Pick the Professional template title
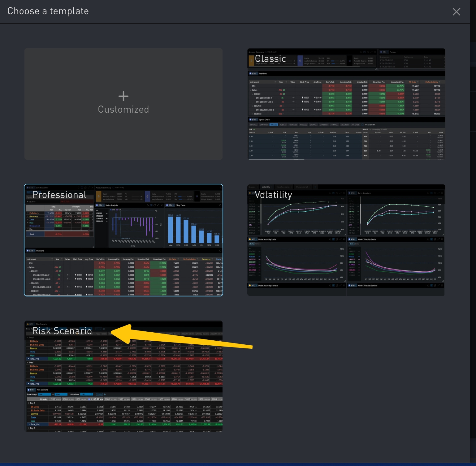Viewport: 476px width, 466px height. click(59, 195)
